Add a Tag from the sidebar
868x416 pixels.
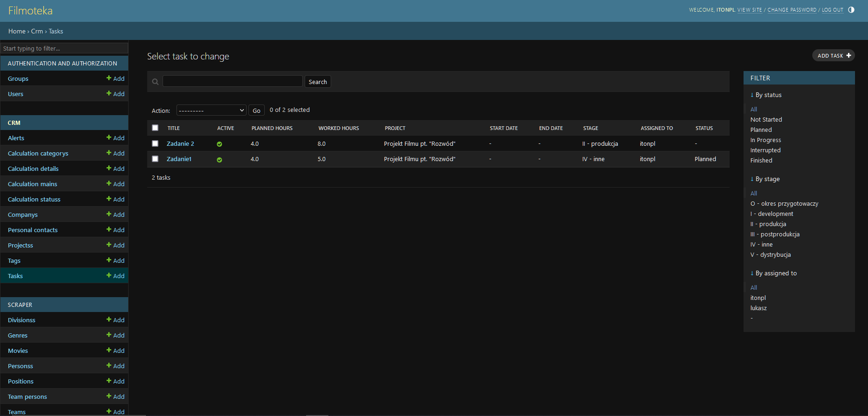pyautogui.click(x=115, y=260)
